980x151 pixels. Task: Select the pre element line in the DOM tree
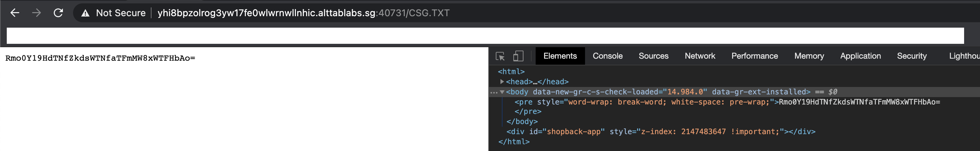pos(727,102)
